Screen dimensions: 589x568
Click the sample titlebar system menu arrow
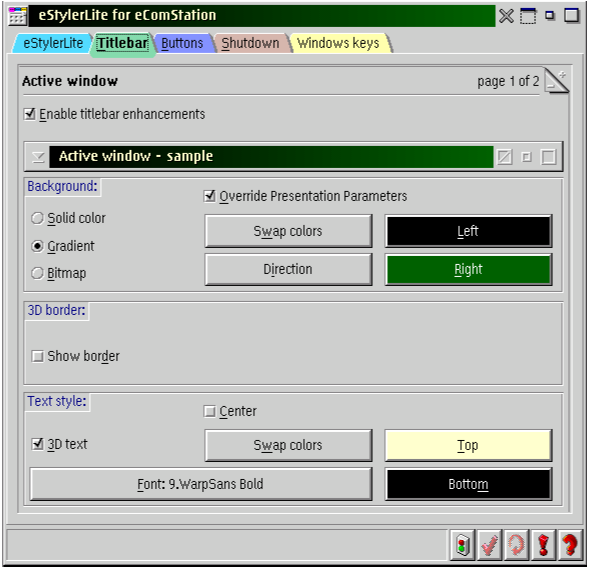38,157
